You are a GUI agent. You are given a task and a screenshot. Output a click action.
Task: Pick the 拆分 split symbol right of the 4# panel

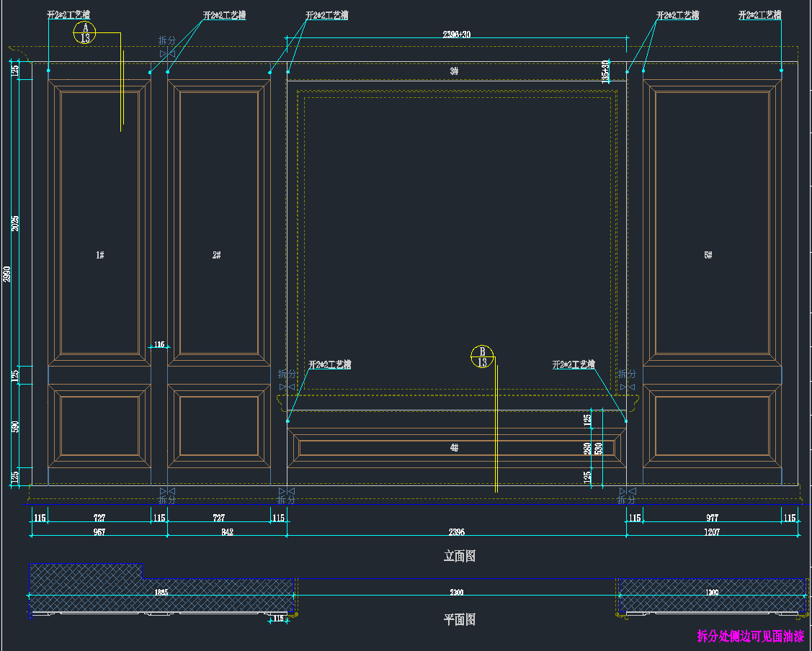tap(627, 374)
